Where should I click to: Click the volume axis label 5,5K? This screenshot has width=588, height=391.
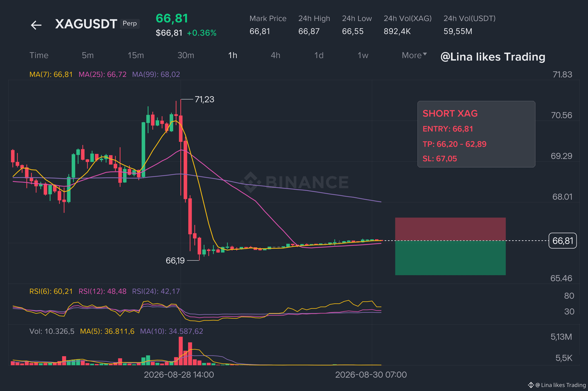pos(564,358)
